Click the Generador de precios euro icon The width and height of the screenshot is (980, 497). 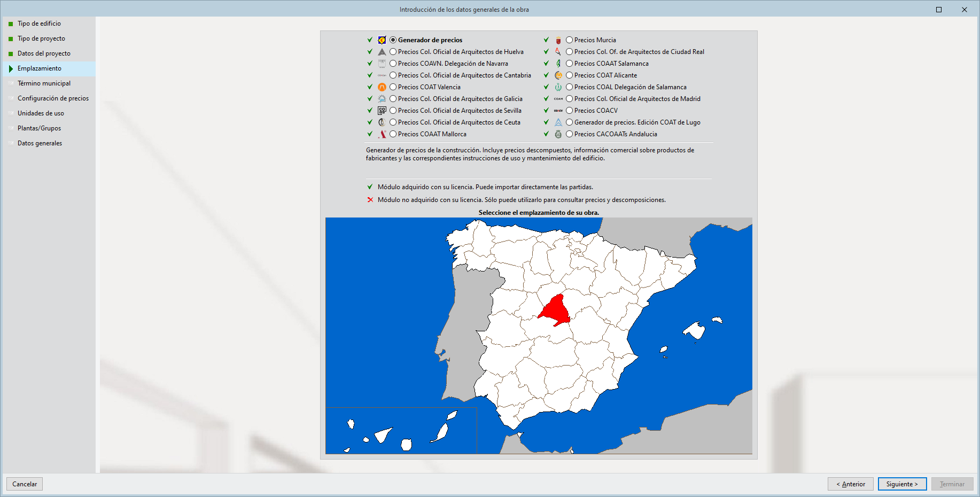pyautogui.click(x=382, y=40)
